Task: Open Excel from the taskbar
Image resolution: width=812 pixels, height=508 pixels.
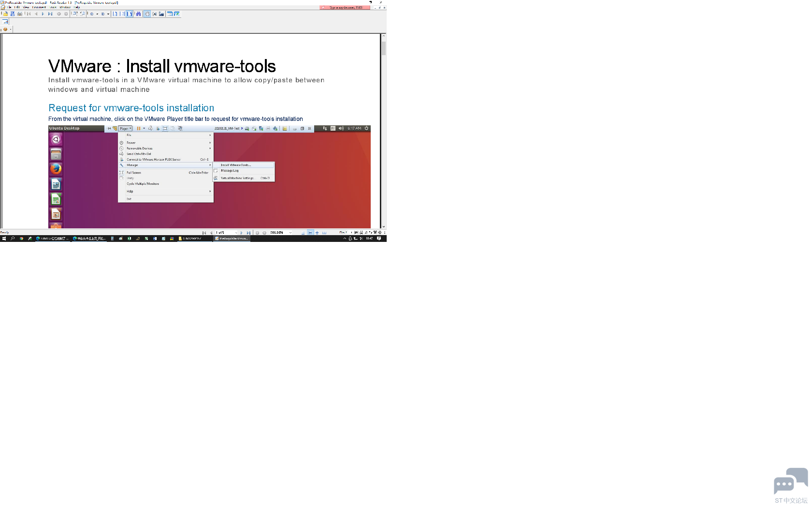Action: tap(129, 239)
